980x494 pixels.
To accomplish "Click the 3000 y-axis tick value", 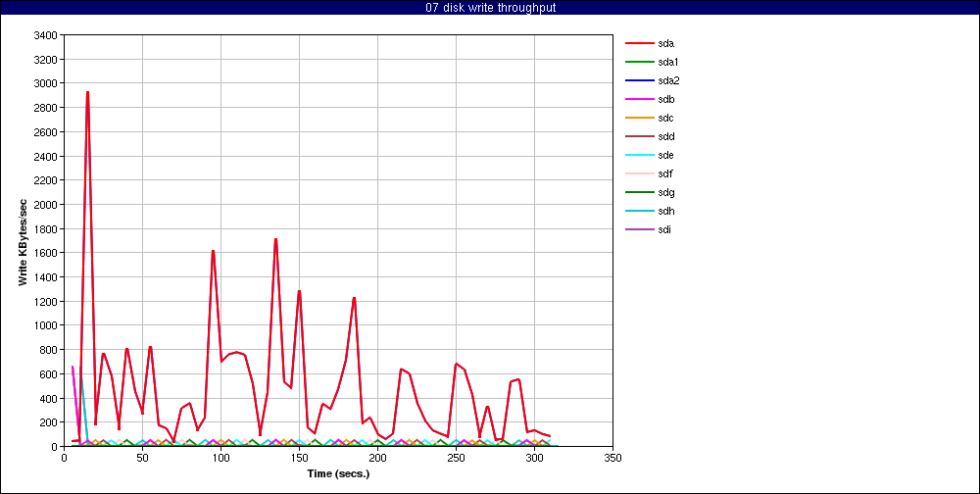I will click(47, 83).
